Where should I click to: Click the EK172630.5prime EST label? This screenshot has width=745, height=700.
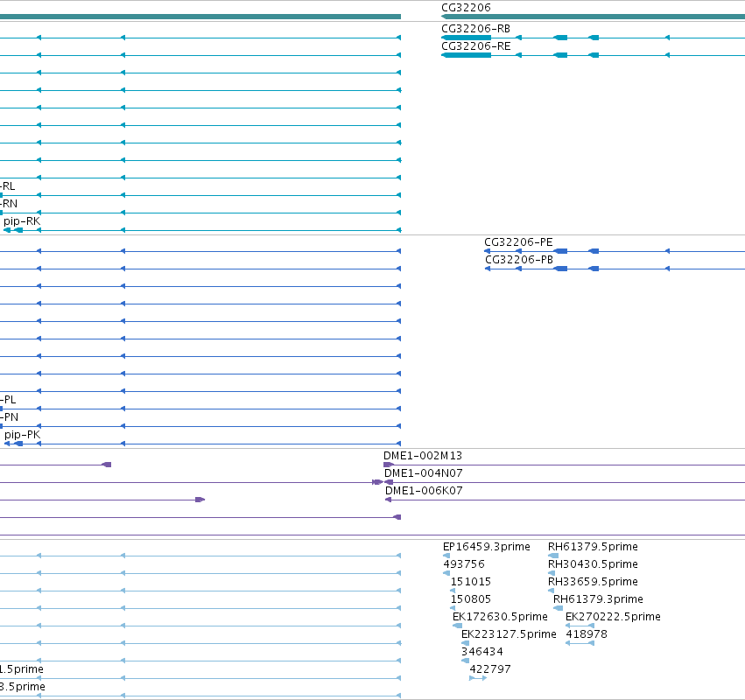(x=500, y=617)
